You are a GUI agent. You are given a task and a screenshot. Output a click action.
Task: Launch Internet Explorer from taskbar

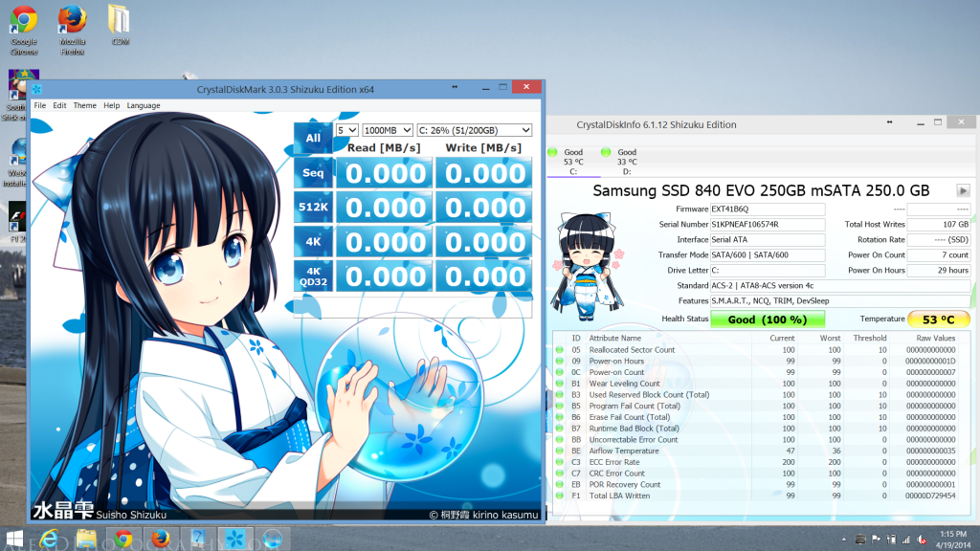point(49,539)
